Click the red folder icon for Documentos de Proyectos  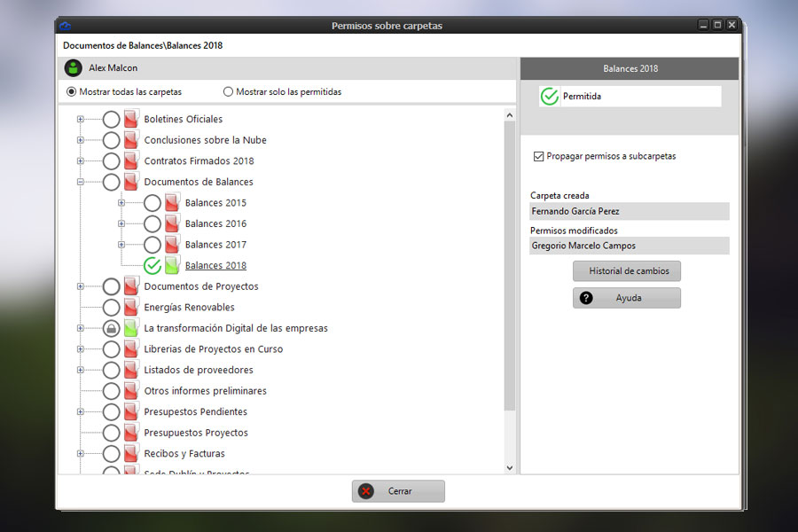131,286
